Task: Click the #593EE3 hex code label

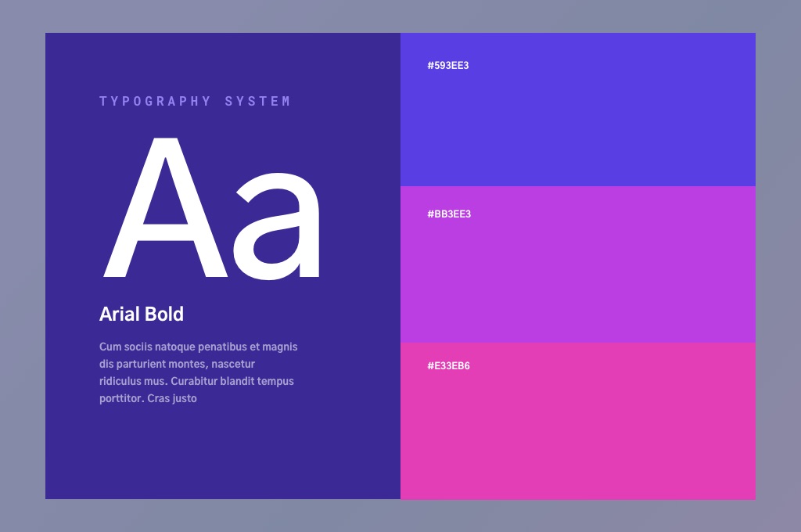Action: pyautogui.click(x=448, y=66)
